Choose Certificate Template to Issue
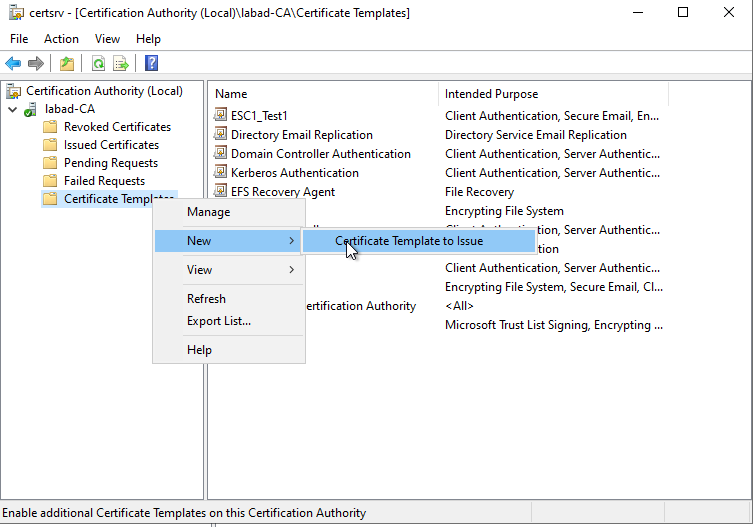 (409, 241)
